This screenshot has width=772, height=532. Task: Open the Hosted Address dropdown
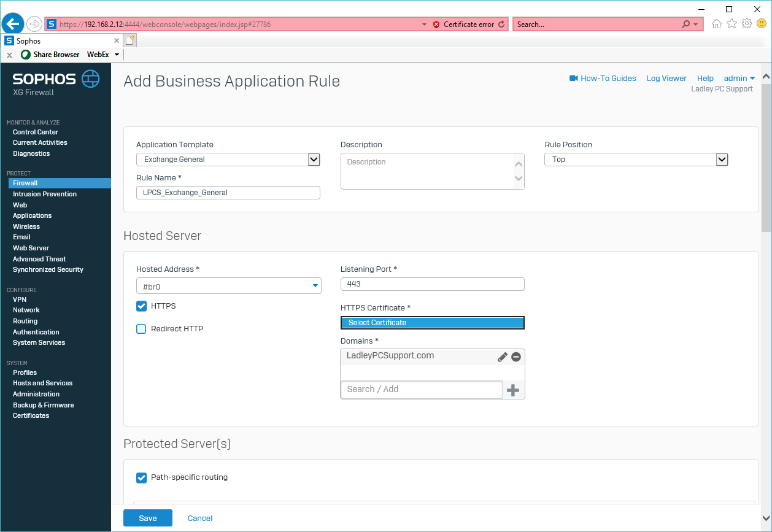click(x=315, y=286)
